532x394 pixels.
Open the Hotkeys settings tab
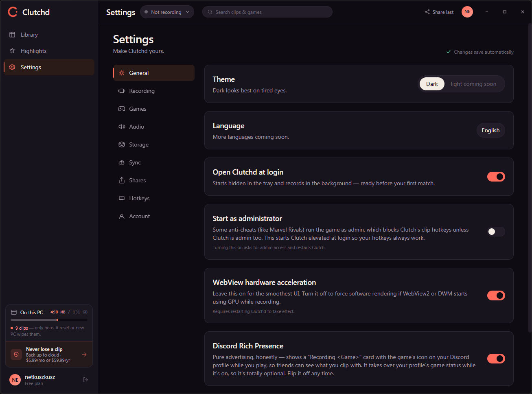click(154, 198)
